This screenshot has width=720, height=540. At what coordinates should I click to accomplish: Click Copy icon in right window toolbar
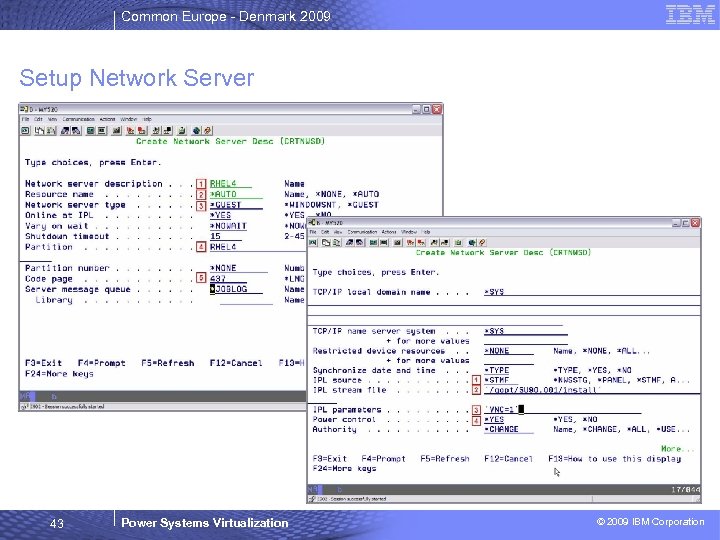[326, 242]
